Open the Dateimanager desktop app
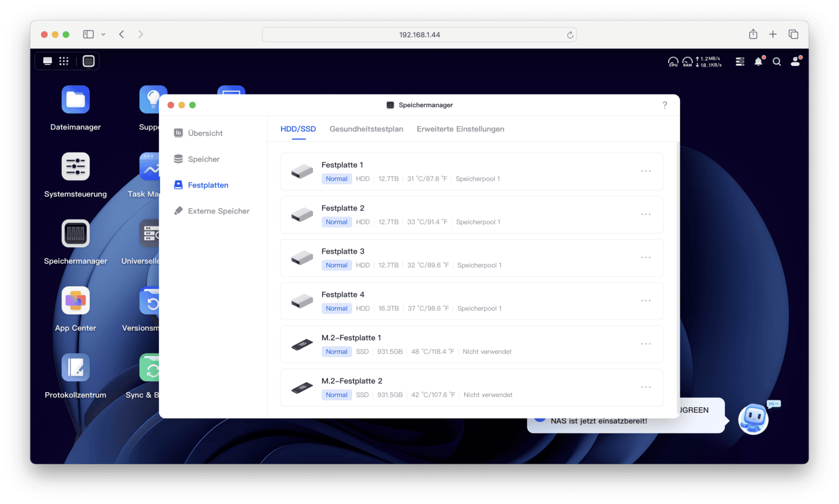 [x=75, y=99]
